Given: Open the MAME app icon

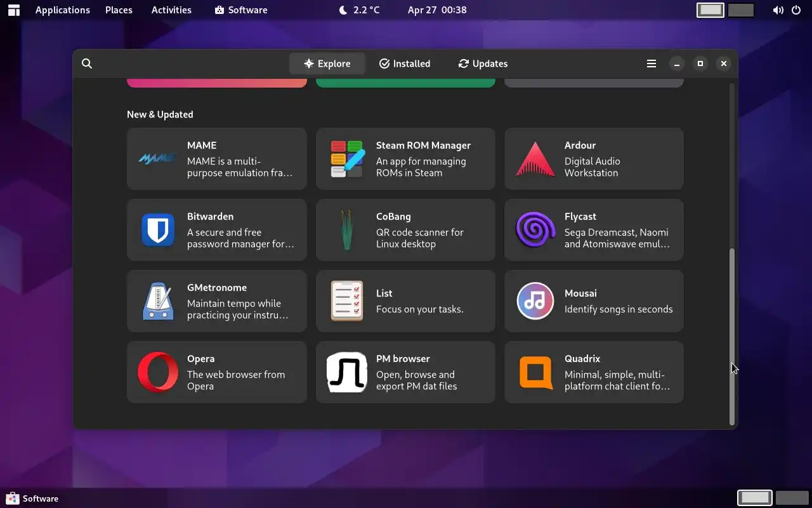Looking at the screenshot, I should (x=158, y=159).
